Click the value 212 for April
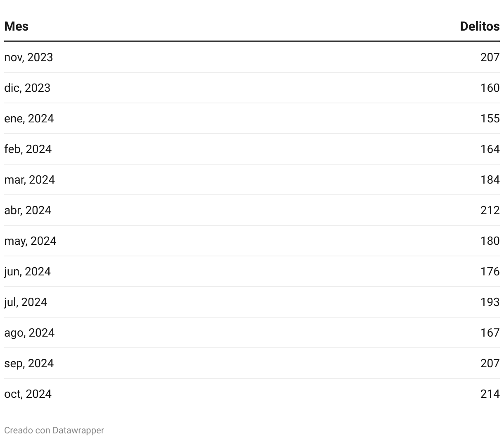The height and width of the screenshot is (440, 504). point(490,210)
